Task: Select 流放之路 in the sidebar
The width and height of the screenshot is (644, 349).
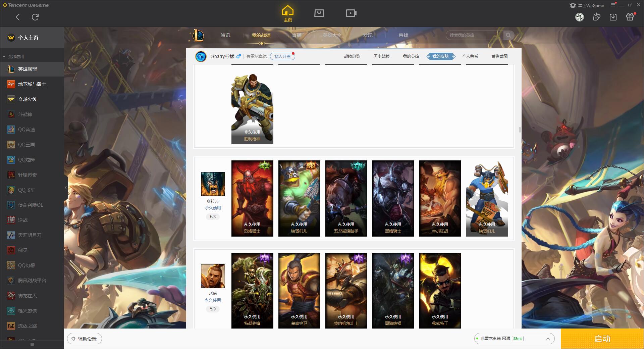Action: click(x=32, y=326)
